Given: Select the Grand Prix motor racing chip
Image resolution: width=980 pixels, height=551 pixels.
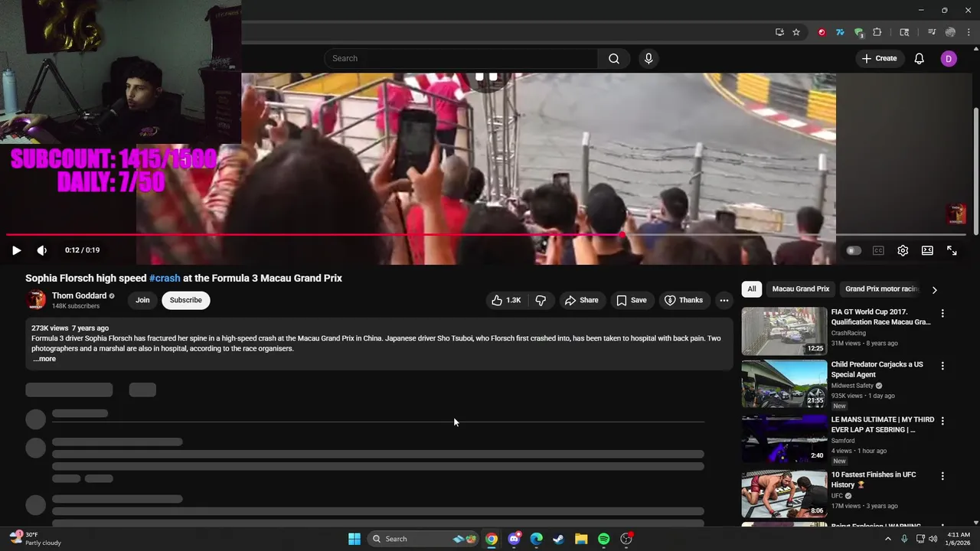Looking at the screenshot, I should pyautogui.click(x=881, y=289).
